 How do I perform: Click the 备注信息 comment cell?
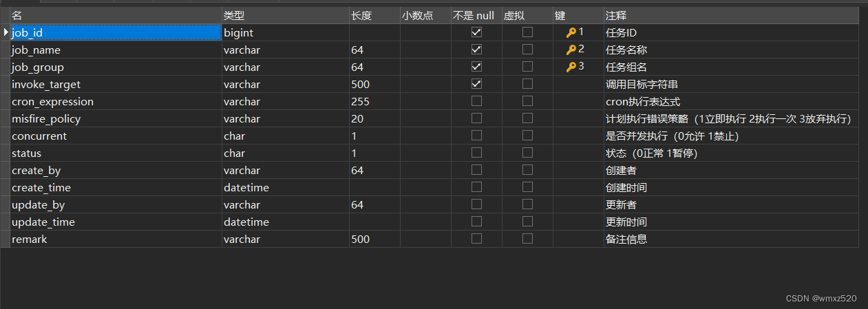click(x=731, y=239)
